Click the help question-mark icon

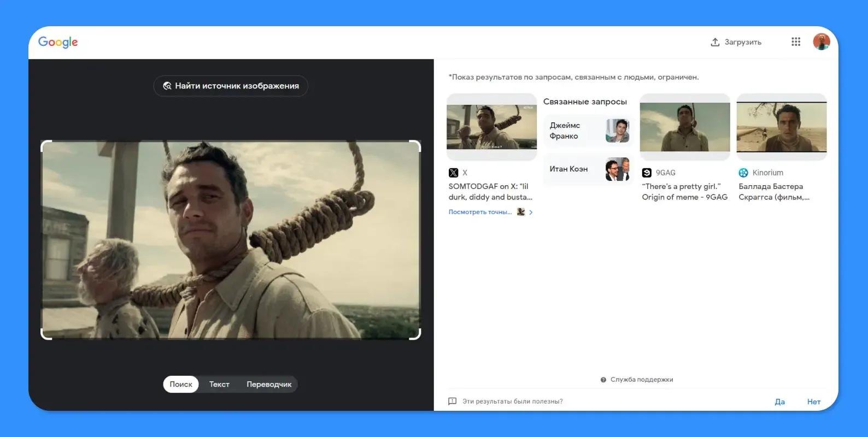603,380
